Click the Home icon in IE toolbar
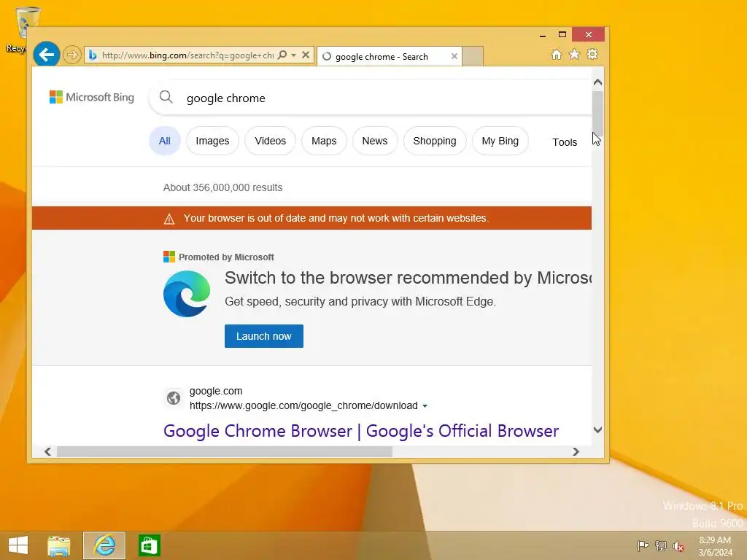This screenshot has height=560, width=747. [x=556, y=54]
